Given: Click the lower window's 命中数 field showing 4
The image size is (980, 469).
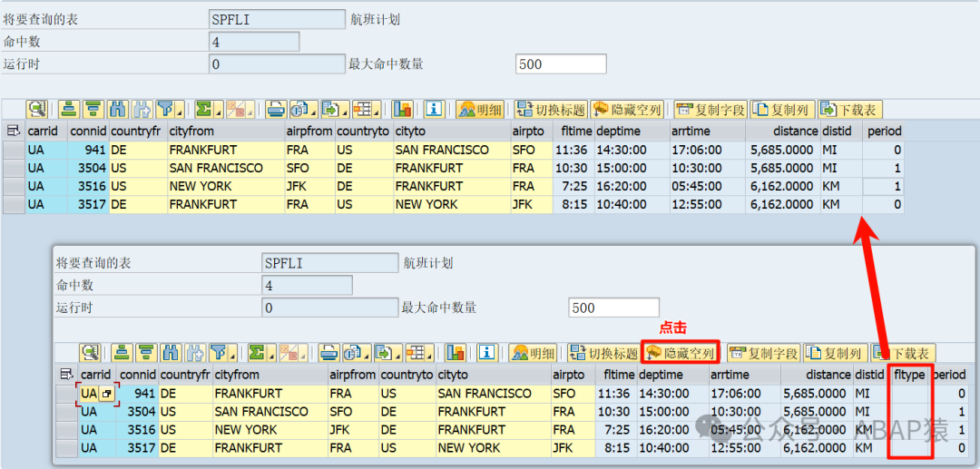Looking at the screenshot, I should 307,286.
